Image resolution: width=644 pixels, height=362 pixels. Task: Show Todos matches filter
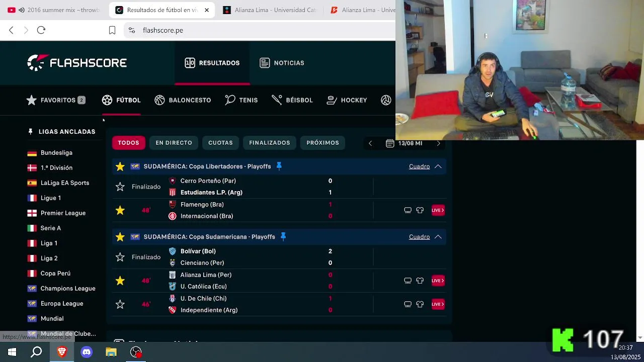[x=128, y=143]
